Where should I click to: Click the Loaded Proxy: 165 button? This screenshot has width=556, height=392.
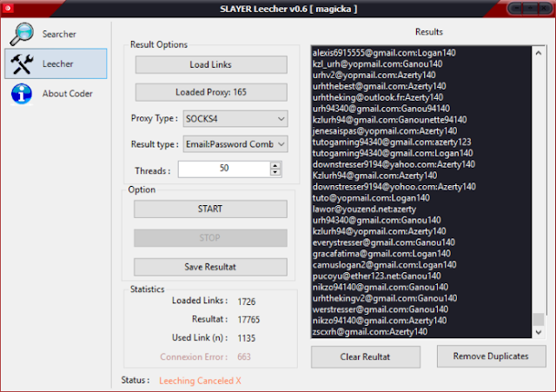click(211, 92)
